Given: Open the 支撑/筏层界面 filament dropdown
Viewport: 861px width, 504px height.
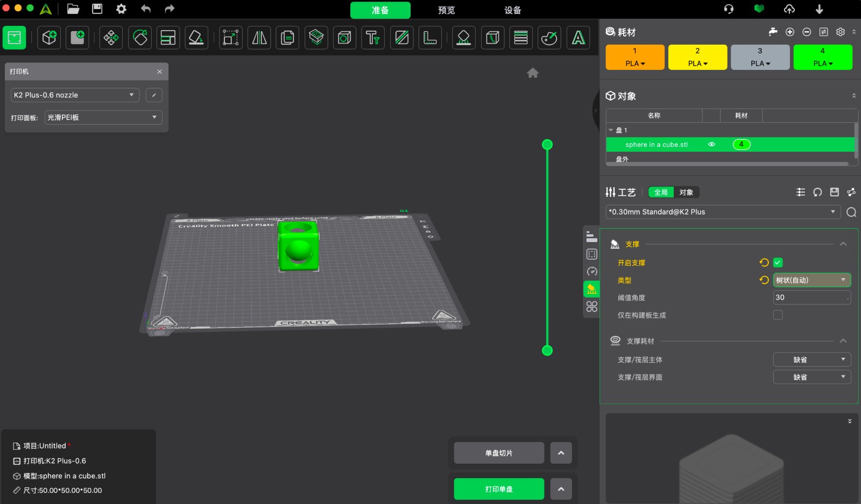Looking at the screenshot, I should coord(812,377).
